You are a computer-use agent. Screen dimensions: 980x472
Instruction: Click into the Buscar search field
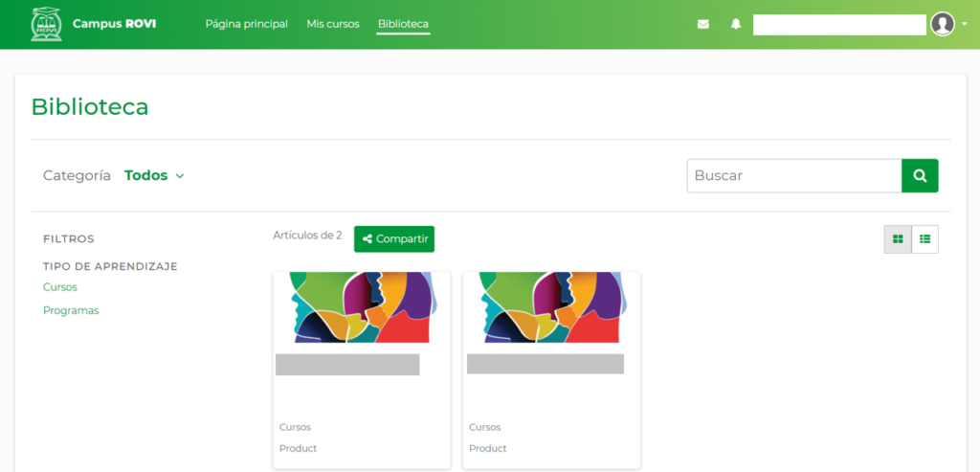point(793,176)
